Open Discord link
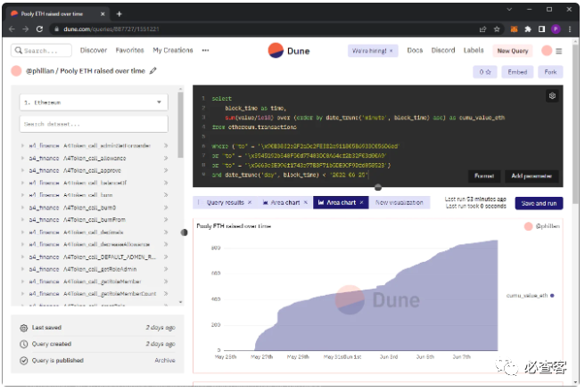 click(443, 50)
